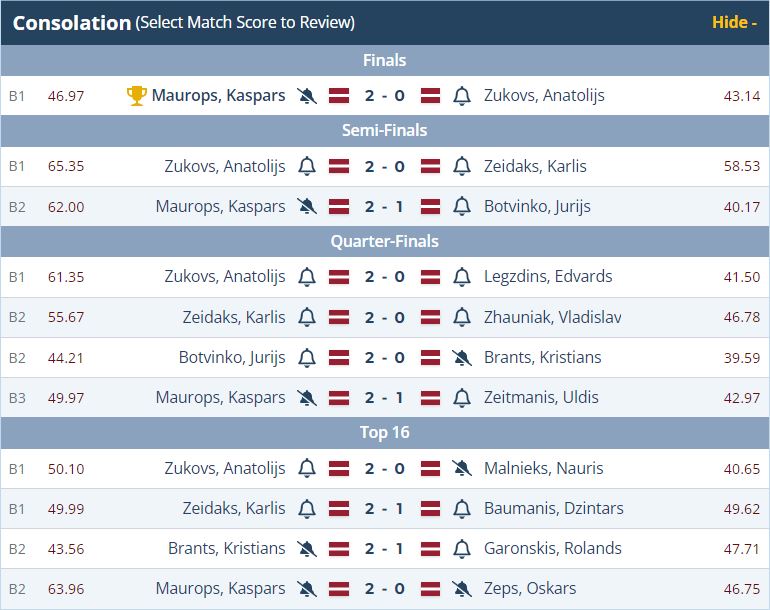Click muted bell beside Zeps, Oskars
770x610 pixels.
pyautogui.click(x=461, y=588)
